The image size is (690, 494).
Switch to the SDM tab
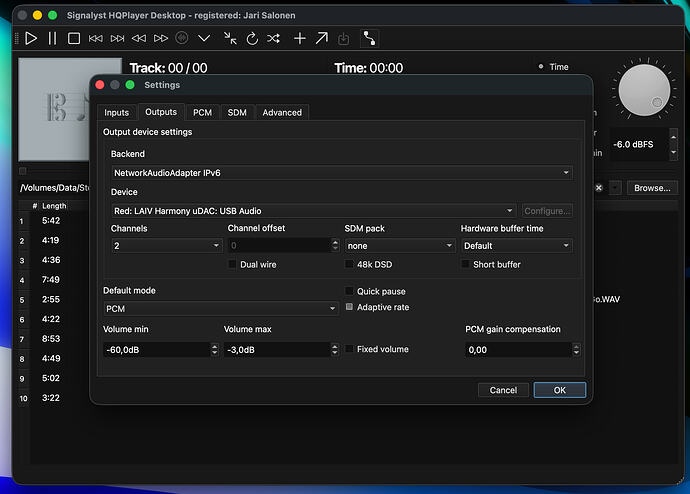tap(237, 113)
